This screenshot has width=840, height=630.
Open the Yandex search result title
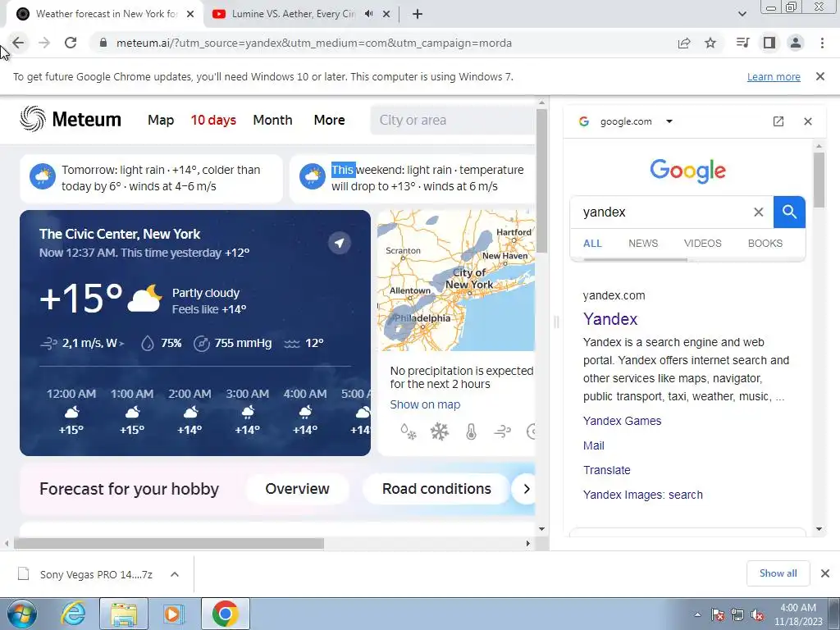[610, 319]
